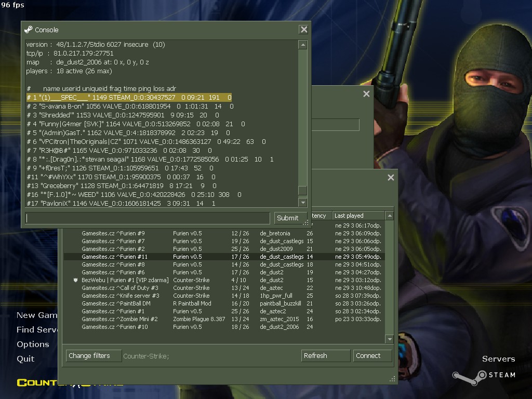Click the VAC shield icon beside BezWebu server
532x399 pixels.
76,280
